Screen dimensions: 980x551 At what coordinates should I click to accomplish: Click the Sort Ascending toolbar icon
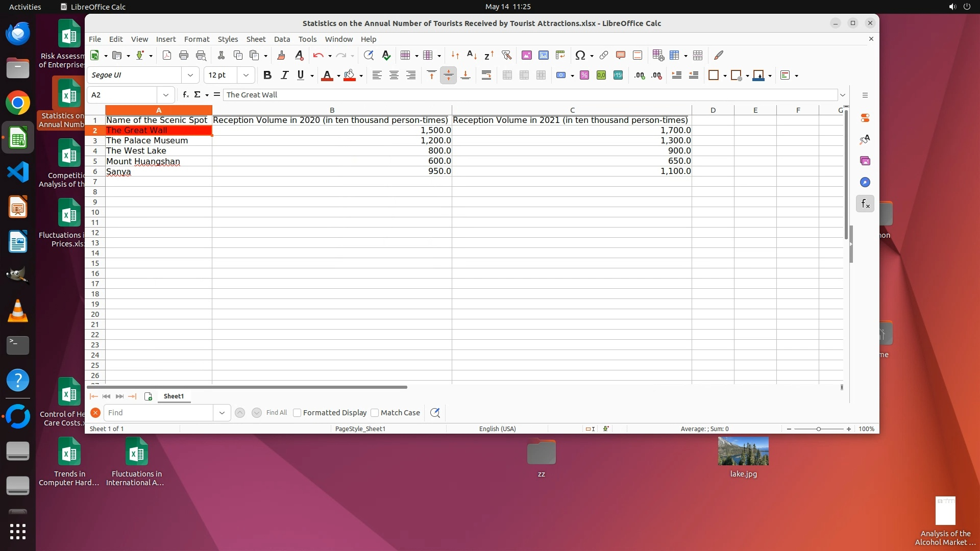(472, 55)
